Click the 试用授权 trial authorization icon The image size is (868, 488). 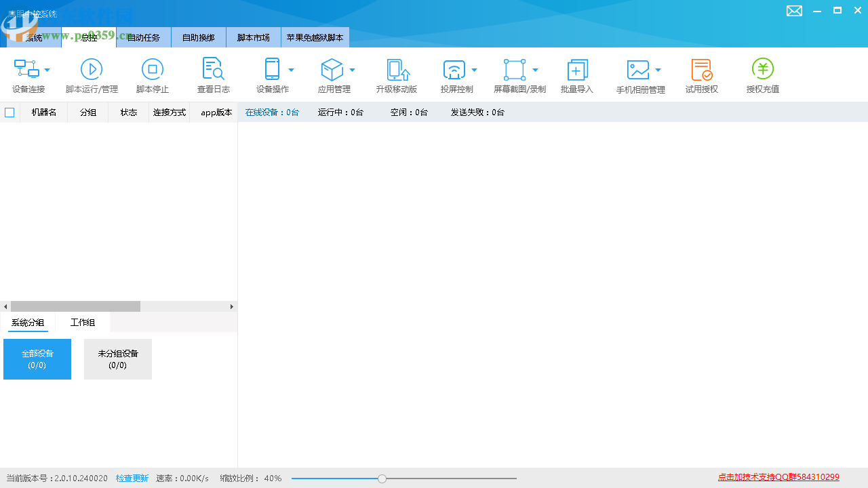[701, 69]
